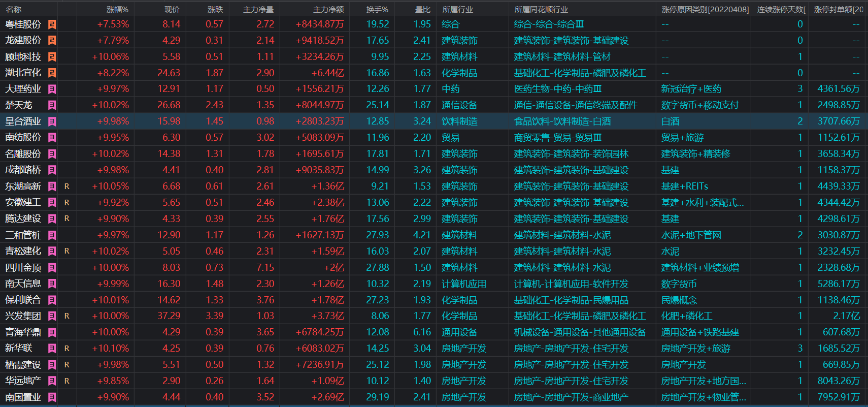Viewport: 868px width, 407px height.
Task: Click 通信-通信设备-通信终端及配件 cell
Action: point(576,105)
